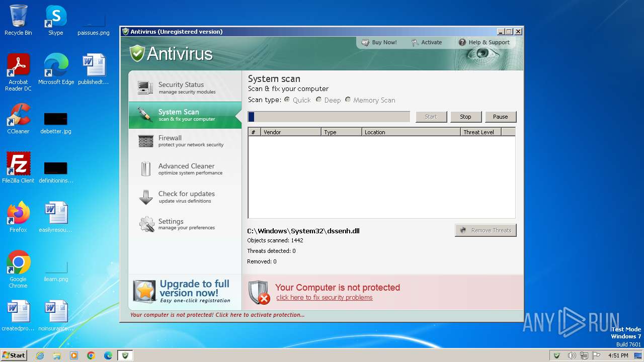Launch FileZilla Client shortcut
The image size is (644, 362).
pos(18,168)
